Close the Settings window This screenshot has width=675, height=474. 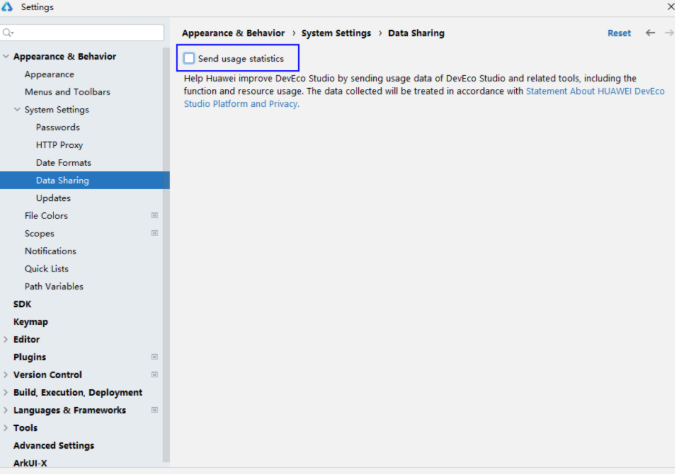[670, 6]
